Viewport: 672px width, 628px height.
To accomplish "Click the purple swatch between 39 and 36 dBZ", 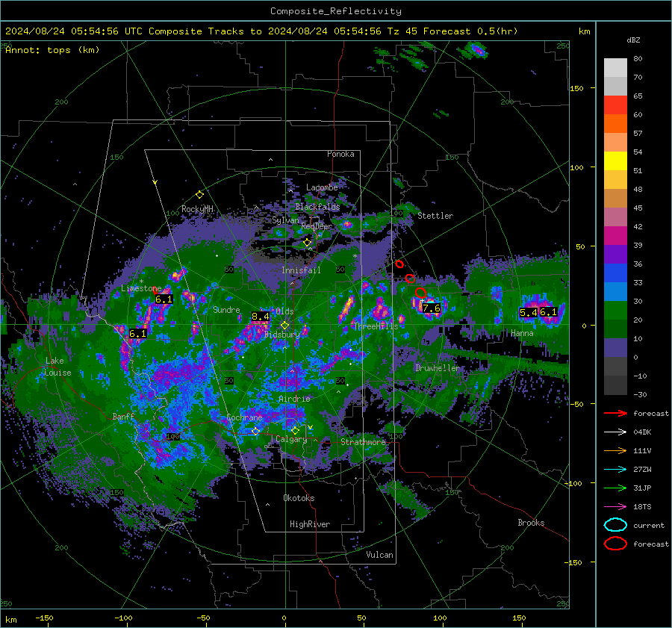I will click(x=615, y=255).
